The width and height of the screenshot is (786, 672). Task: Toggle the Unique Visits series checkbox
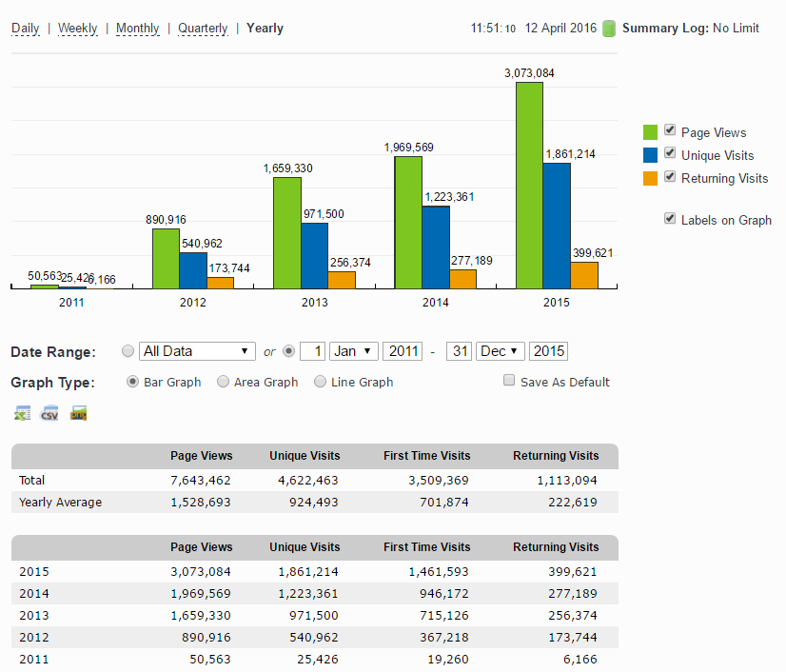click(x=670, y=153)
